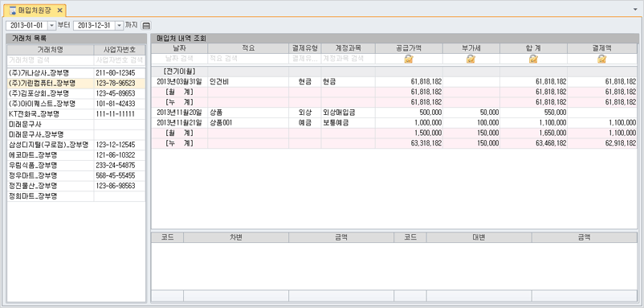Close the 매입처원장 tab
The image size is (644, 308).
pos(59,10)
